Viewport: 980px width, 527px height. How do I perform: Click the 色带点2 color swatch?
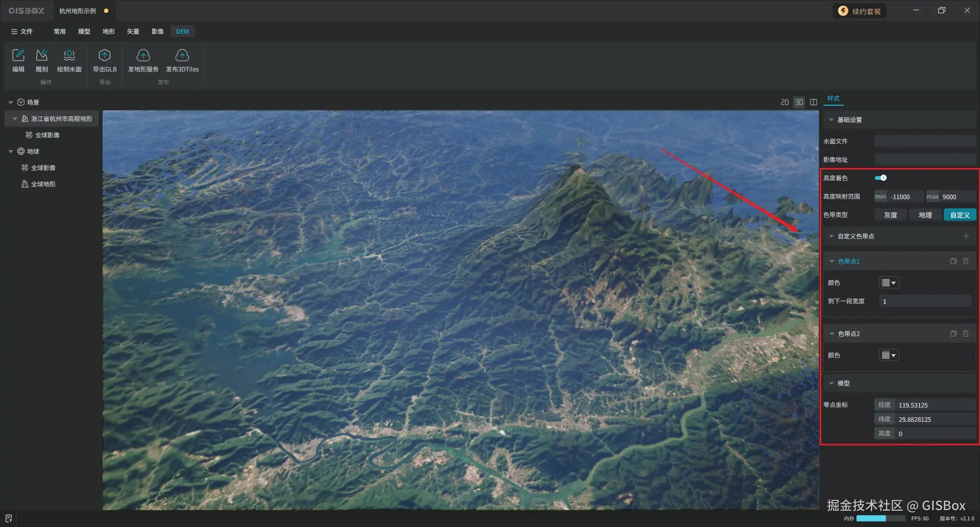[886, 355]
